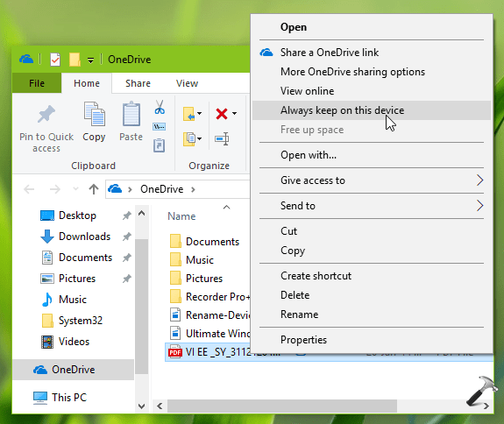Choose Open in the context menu
The height and width of the screenshot is (424, 504).
(372, 27)
